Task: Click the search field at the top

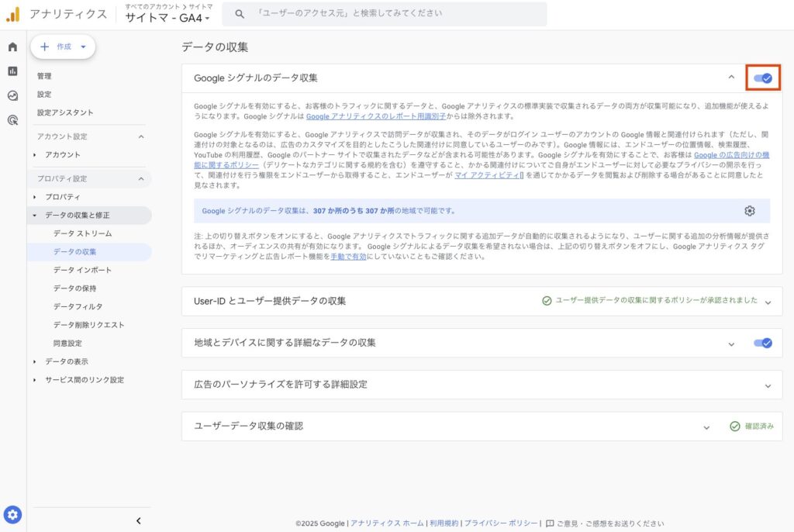Action: pos(384,14)
